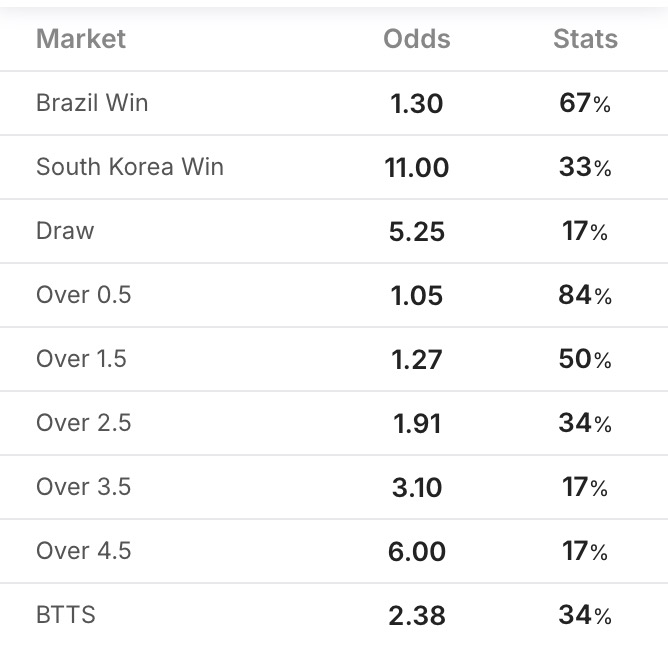This screenshot has width=668, height=646.
Task: Select Over 2.5 odds 1.91
Action: (416, 423)
